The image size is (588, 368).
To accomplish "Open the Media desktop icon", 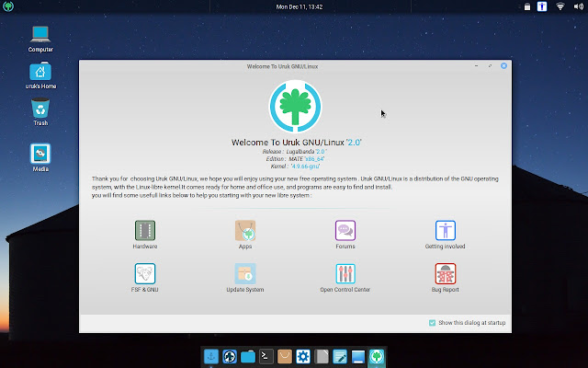I will (40, 154).
